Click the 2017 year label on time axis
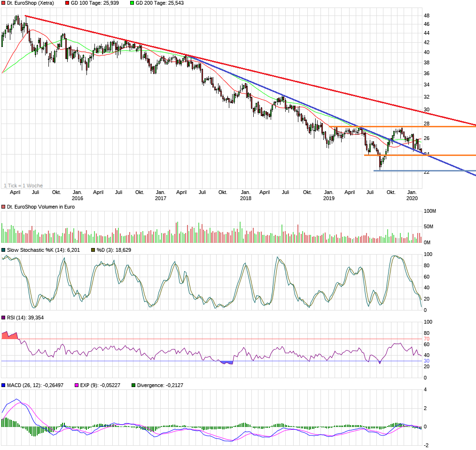Image resolution: width=476 pixels, height=450 pixels. [x=161, y=198]
